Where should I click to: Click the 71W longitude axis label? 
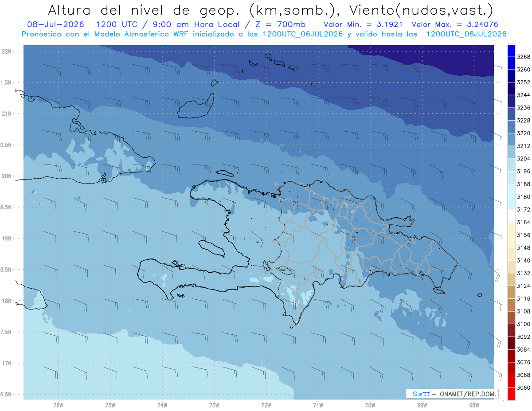pos(318,405)
